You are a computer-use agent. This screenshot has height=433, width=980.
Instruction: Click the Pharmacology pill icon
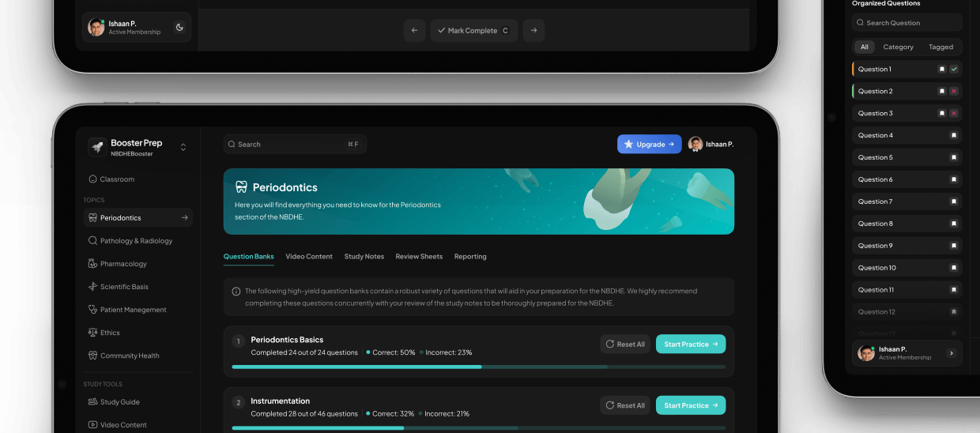pyautogui.click(x=93, y=263)
